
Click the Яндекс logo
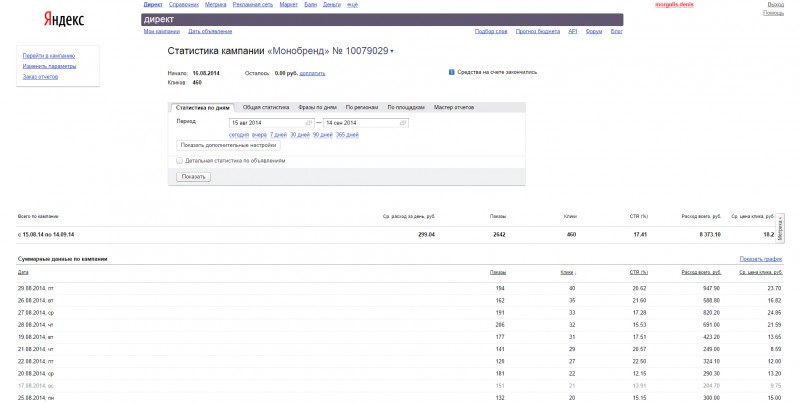pos(63,19)
